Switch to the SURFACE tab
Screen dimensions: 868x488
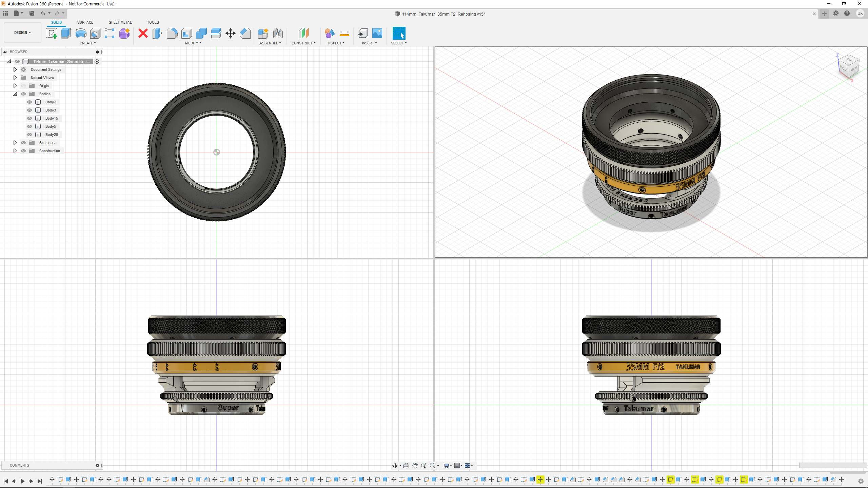pos(85,22)
